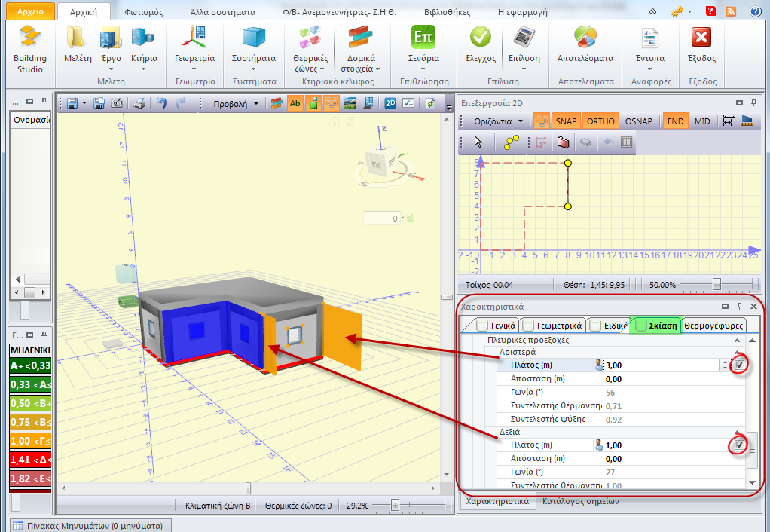Open the Αρχείο menu

click(x=30, y=11)
